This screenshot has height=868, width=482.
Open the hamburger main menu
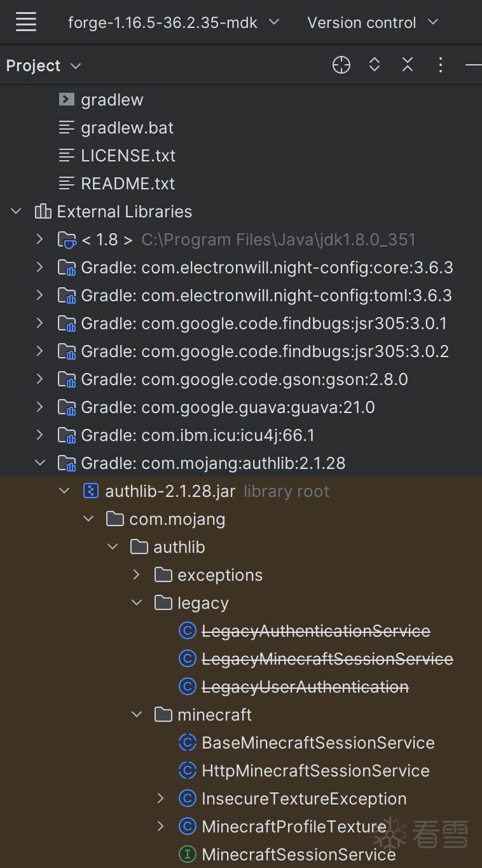(26, 22)
